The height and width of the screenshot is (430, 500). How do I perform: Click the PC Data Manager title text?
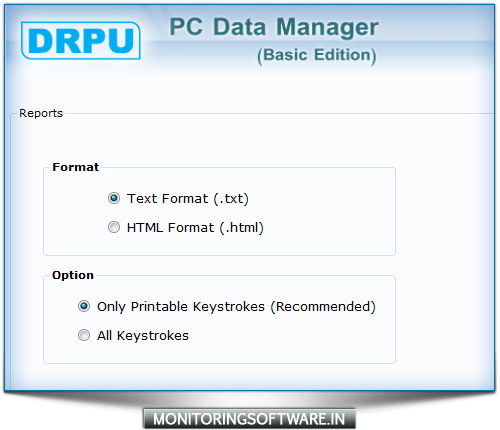click(274, 27)
